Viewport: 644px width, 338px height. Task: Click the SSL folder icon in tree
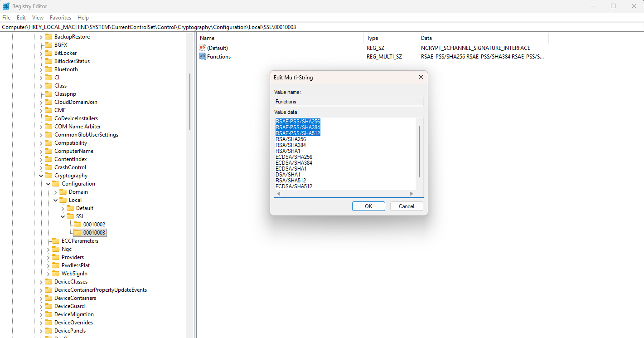tap(70, 216)
